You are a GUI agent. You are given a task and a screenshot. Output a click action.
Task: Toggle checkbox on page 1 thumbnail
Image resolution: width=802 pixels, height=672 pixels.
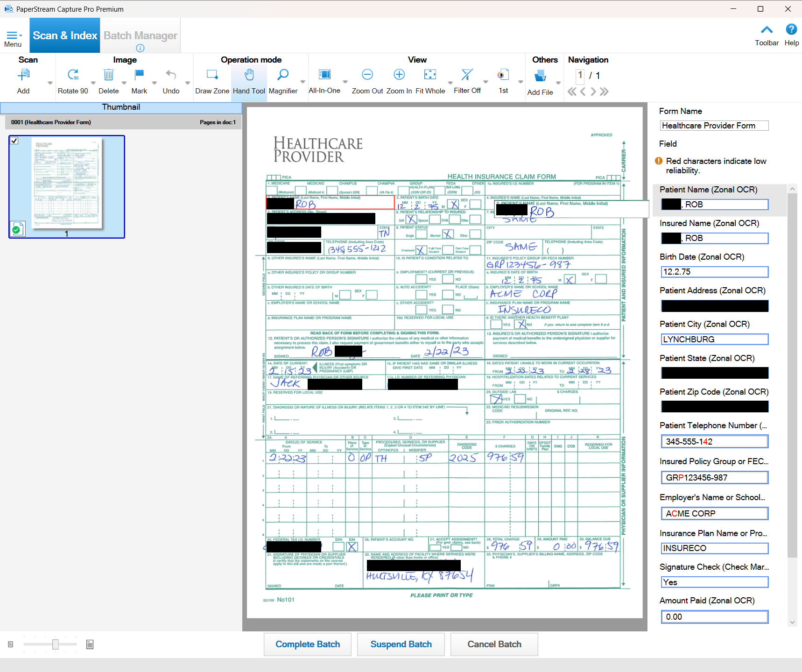point(14,141)
